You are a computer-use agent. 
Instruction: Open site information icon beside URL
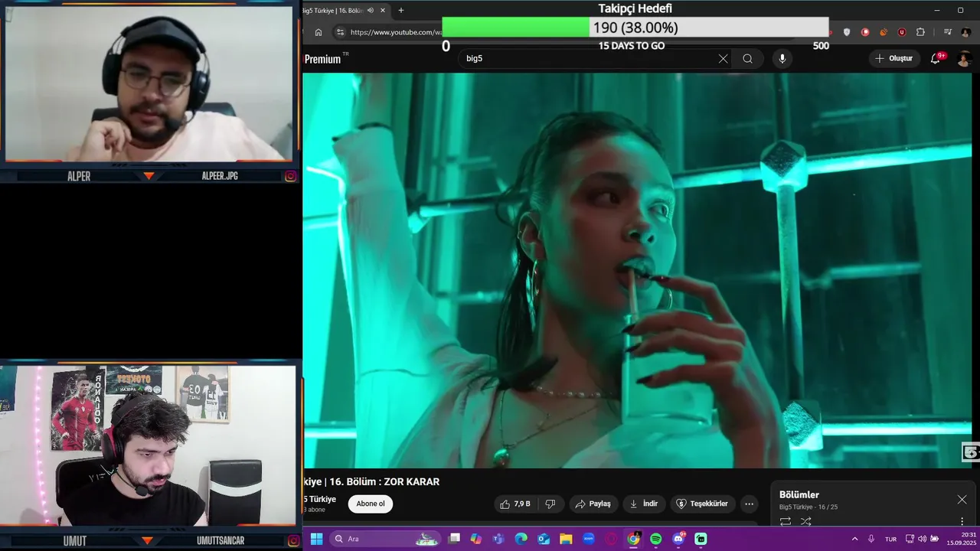tap(341, 32)
